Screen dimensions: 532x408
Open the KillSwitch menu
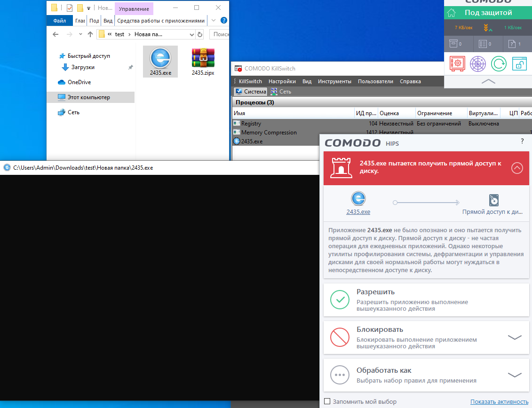(x=250, y=81)
